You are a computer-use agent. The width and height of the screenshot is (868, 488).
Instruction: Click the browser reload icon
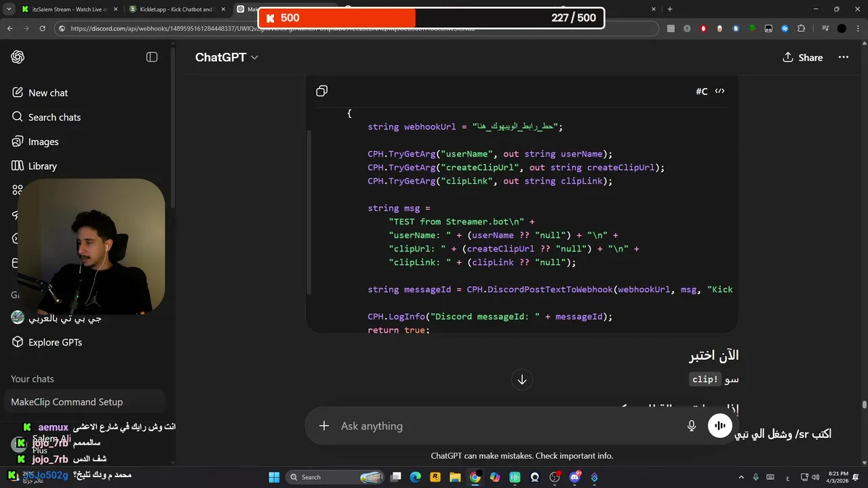pos(43,28)
